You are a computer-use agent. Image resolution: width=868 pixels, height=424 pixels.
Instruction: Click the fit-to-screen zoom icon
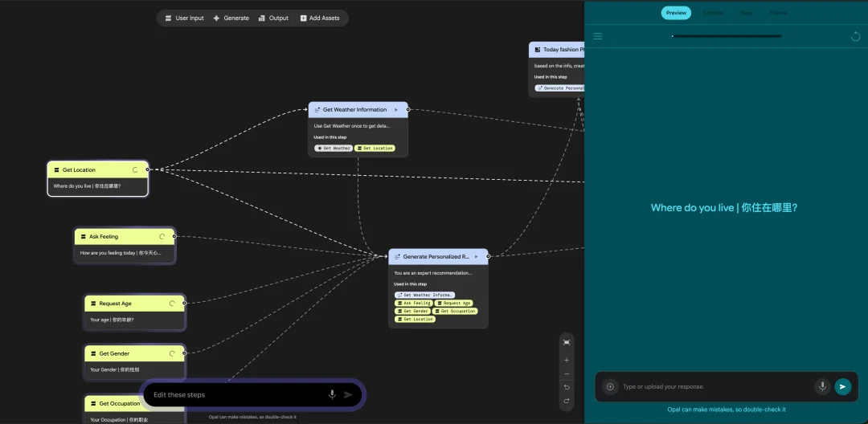567,343
